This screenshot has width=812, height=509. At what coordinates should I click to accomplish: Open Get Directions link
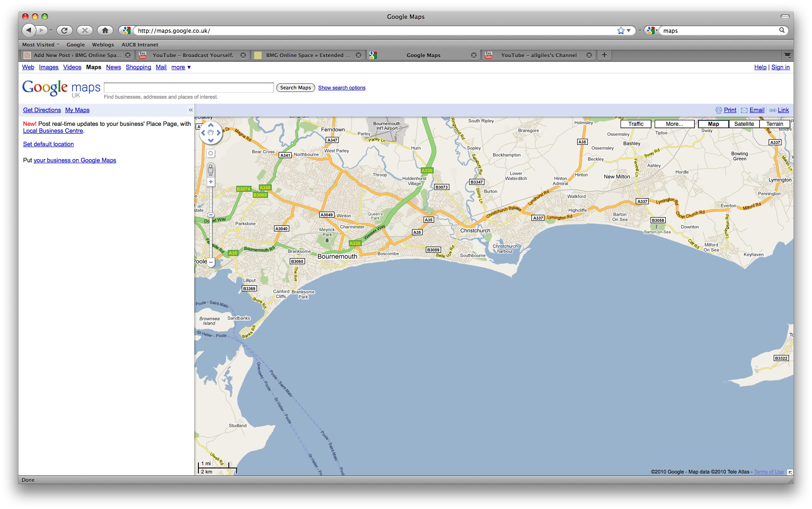tap(42, 110)
